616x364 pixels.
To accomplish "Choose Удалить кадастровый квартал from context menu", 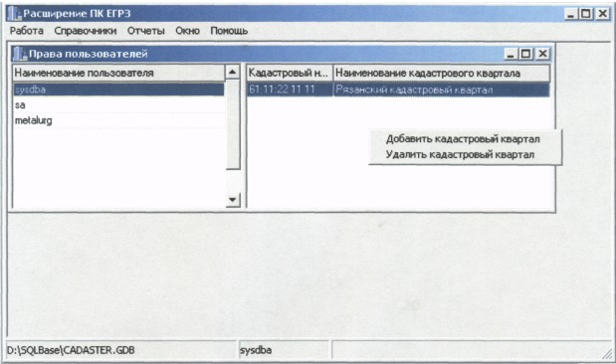I will pos(460,155).
